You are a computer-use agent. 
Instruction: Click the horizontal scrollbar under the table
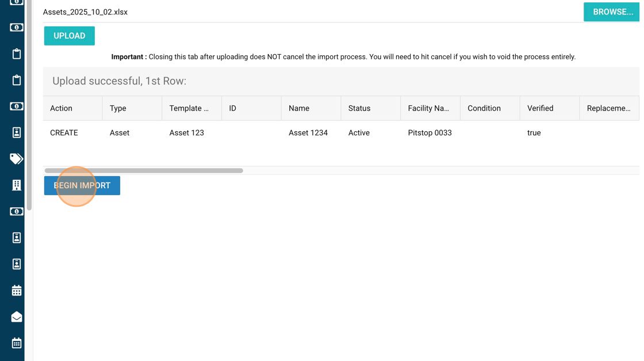tap(144, 170)
